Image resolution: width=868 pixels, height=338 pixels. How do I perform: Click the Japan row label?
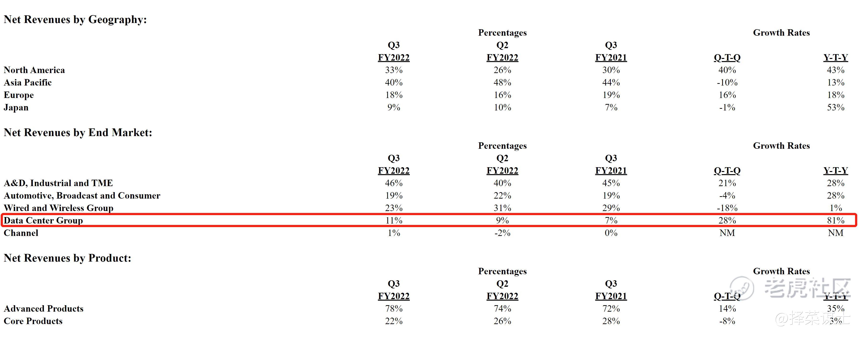click(16, 108)
